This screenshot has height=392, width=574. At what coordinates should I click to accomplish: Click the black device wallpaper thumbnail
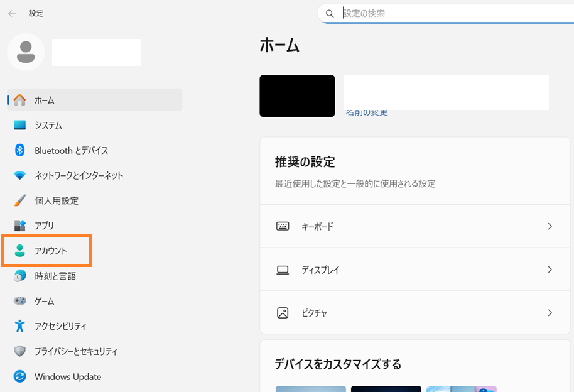(x=297, y=96)
